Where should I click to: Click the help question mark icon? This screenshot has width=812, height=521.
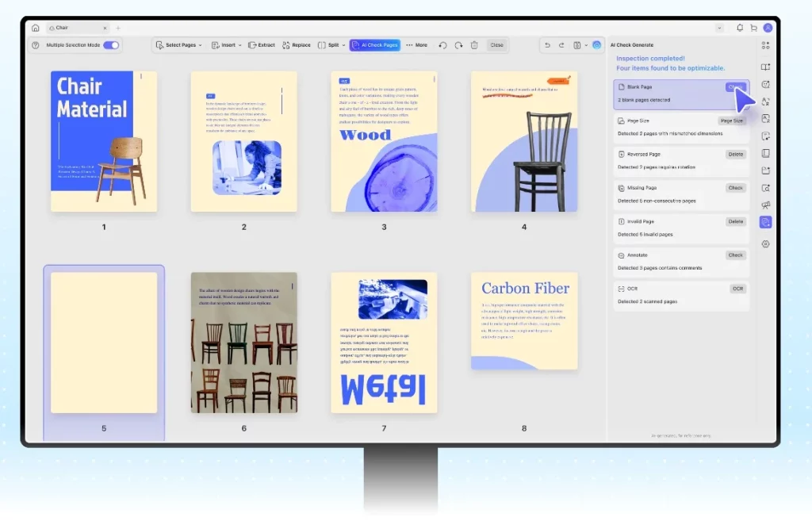pyautogui.click(x=36, y=45)
